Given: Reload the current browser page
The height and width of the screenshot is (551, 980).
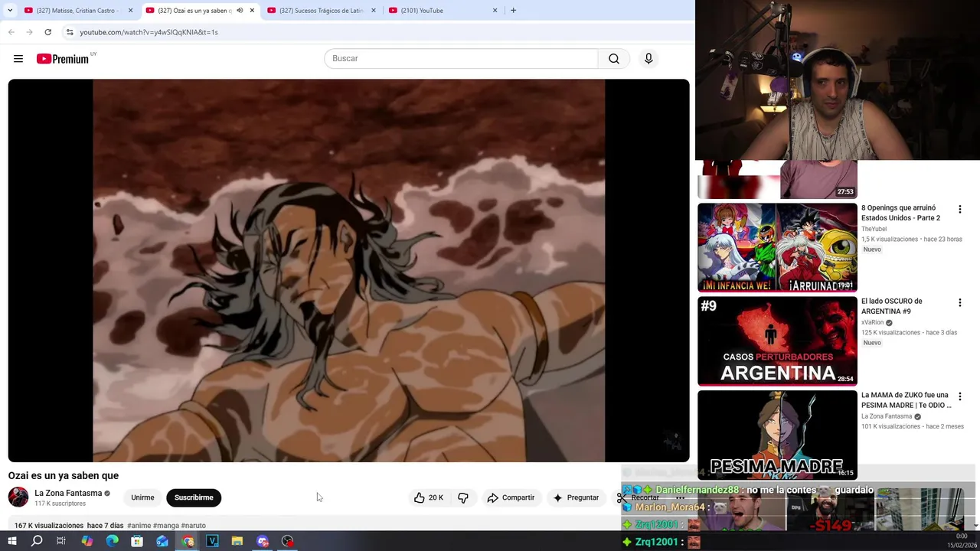Looking at the screenshot, I should tap(47, 32).
